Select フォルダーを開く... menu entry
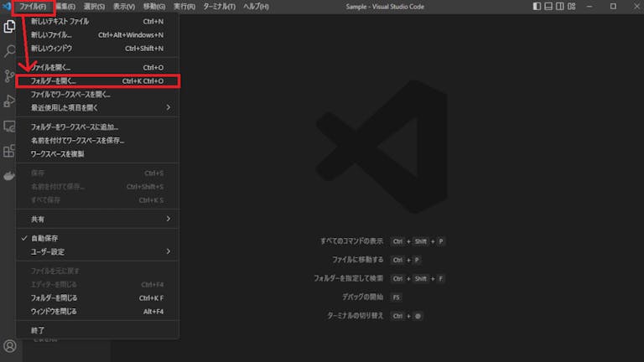Screen dimensions: 644x362 coord(97,80)
